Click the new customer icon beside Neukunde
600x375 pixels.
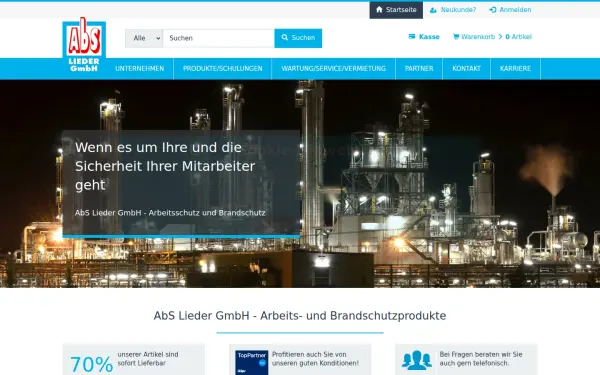(433, 10)
